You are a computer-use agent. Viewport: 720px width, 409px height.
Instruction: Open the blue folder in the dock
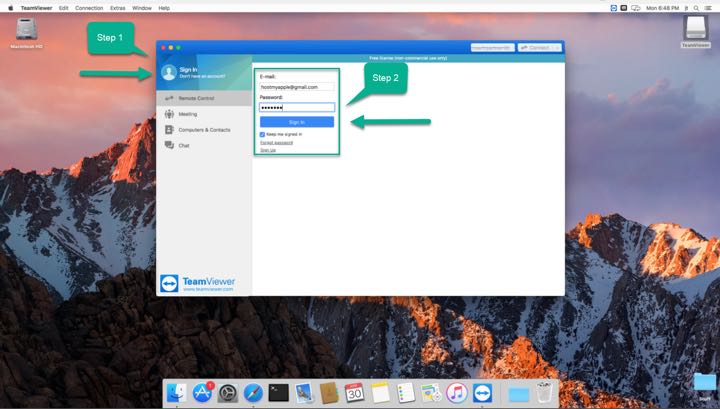[518, 394]
